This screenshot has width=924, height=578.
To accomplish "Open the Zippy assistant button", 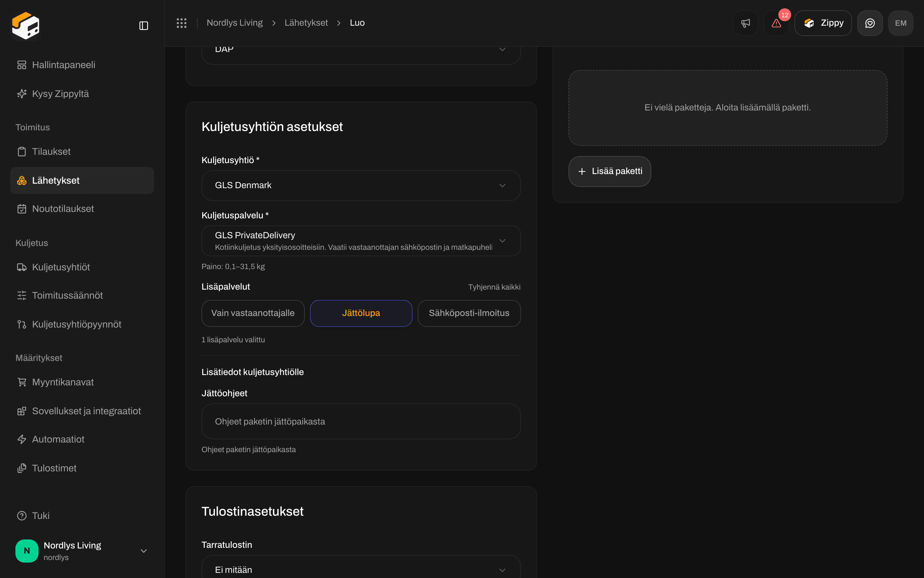I will pos(823,23).
